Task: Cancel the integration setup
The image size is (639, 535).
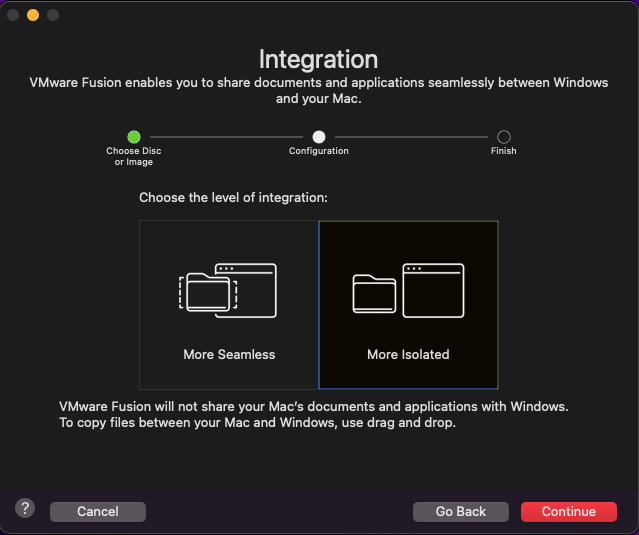Action: tap(98, 511)
